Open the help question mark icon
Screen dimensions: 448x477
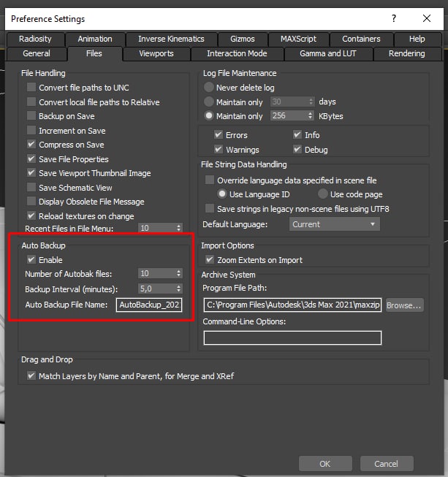coord(394,18)
